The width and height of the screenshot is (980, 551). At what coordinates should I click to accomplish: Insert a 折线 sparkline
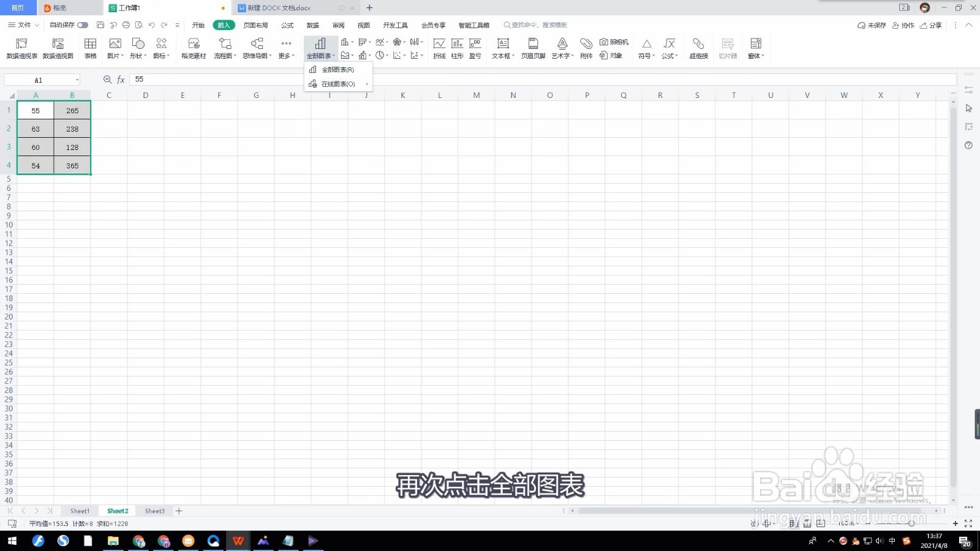[x=439, y=48]
